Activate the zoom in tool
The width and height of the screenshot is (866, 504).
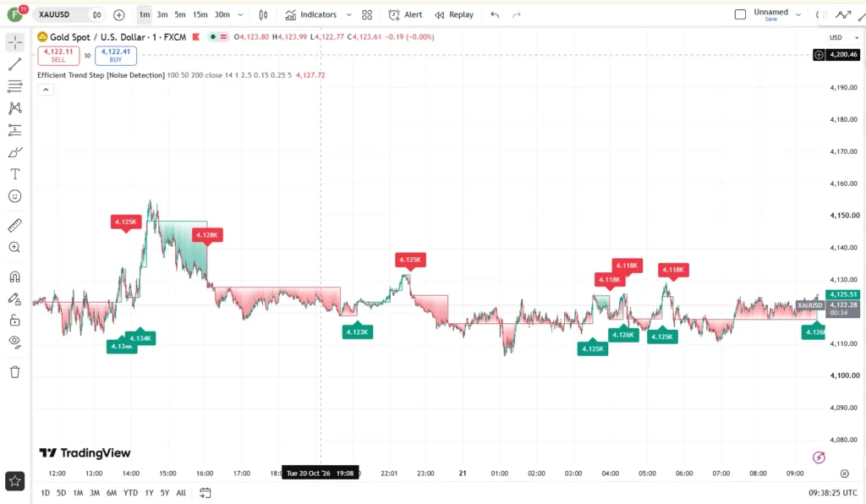[15, 247]
